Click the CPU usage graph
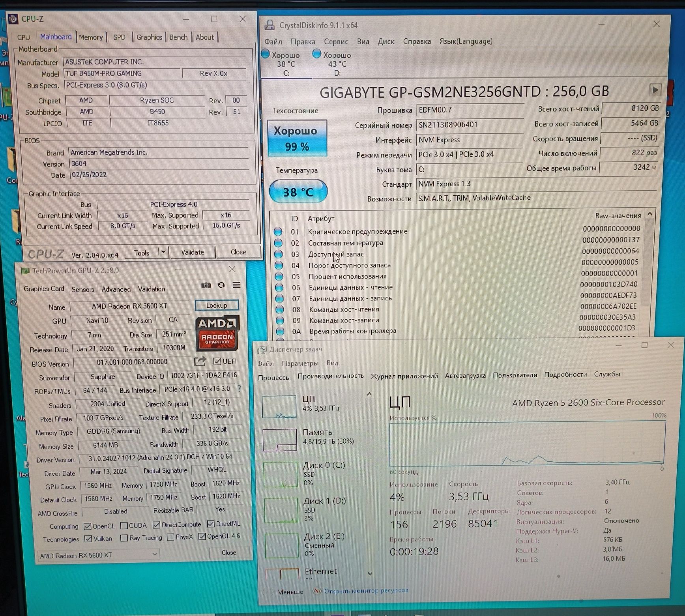The width and height of the screenshot is (685, 616). 527,444
